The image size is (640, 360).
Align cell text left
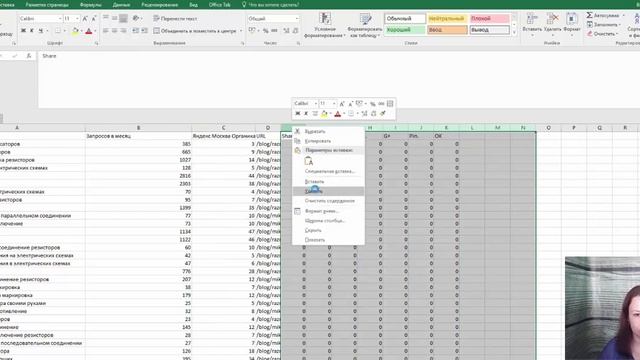[106, 31]
